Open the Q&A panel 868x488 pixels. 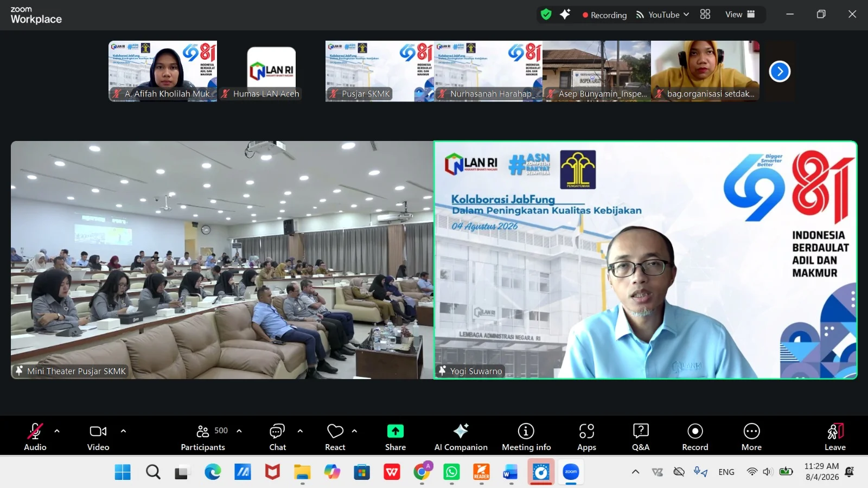pos(641,437)
